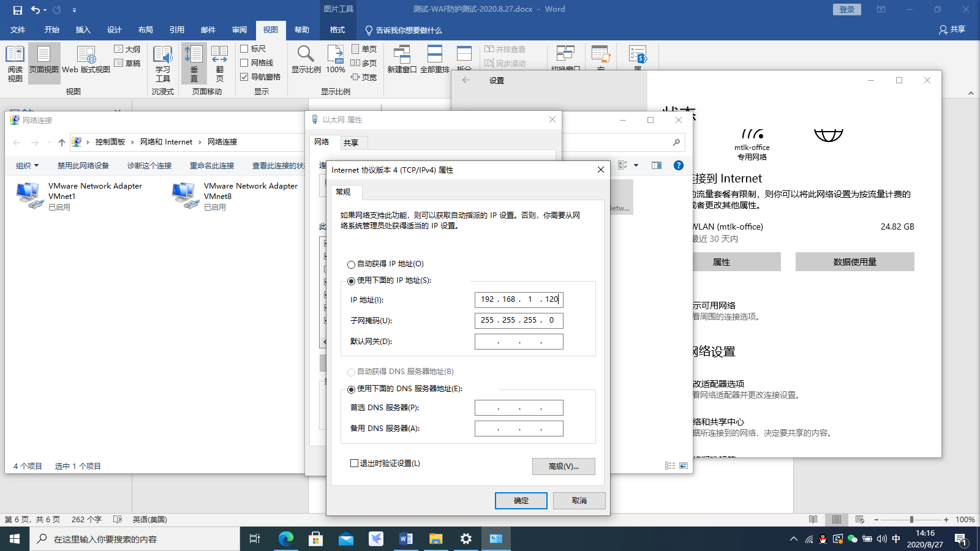Viewport: 980px width, 551px height.
Task: Click New Window in View ribbon
Action: click(x=402, y=60)
